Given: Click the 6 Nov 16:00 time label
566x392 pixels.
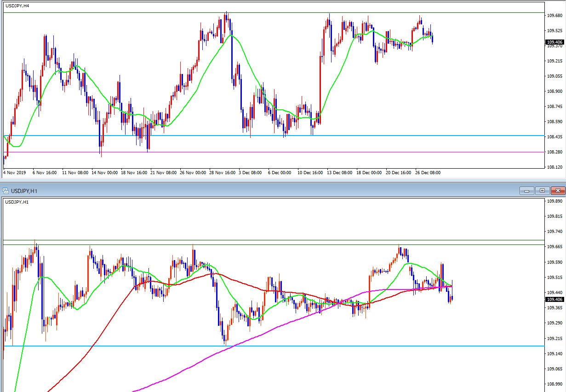Looking at the screenshot, I should pos(45,173).
